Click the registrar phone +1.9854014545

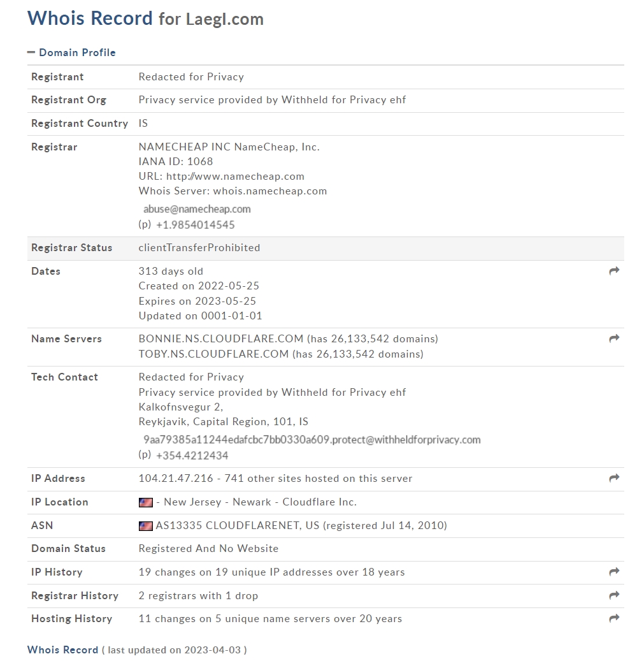click(x=196, y=225)
